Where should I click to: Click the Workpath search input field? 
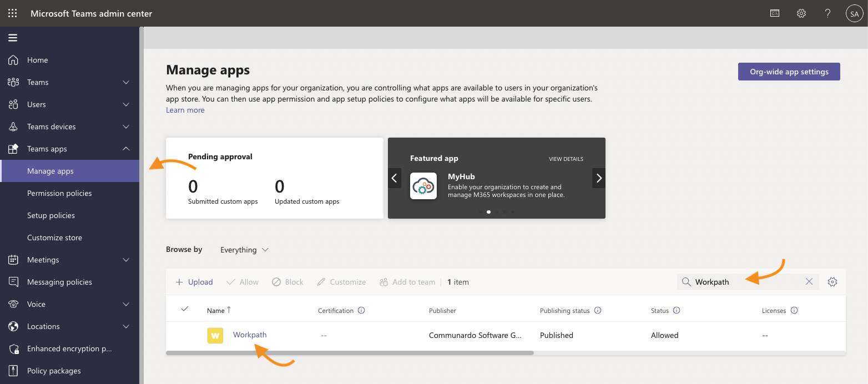pos(747,282)
